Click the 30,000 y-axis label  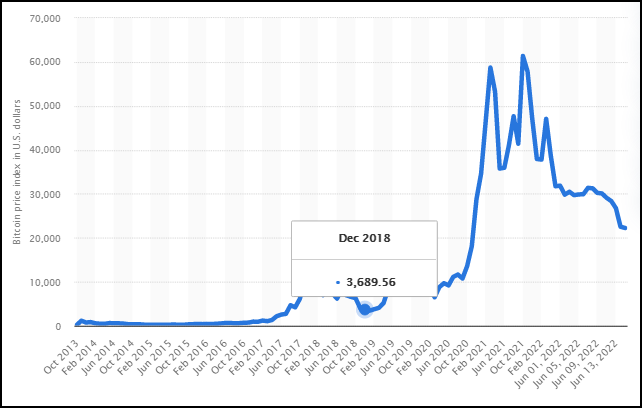[x=45, y=194]
